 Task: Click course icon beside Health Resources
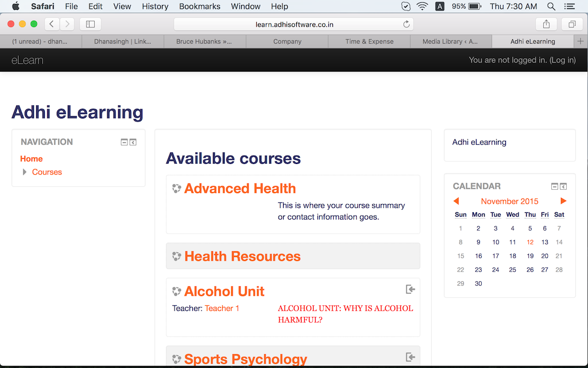pyautogui.click(x=177, y=256)
